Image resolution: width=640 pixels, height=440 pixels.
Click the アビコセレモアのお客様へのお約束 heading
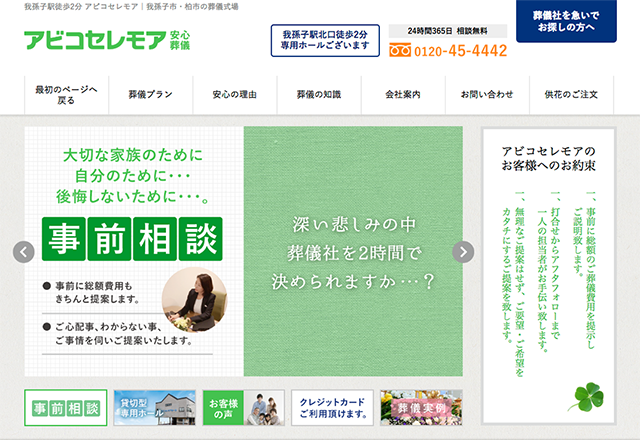click(549, 158)
